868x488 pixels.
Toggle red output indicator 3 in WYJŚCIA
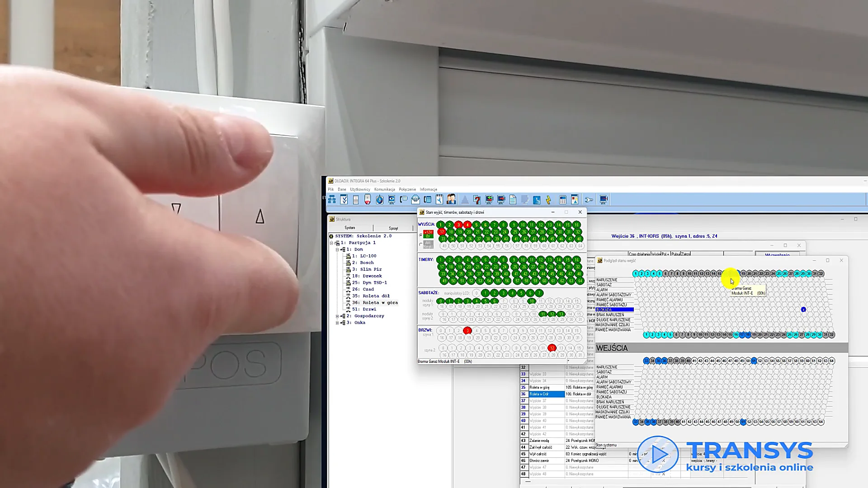[458, 225]
